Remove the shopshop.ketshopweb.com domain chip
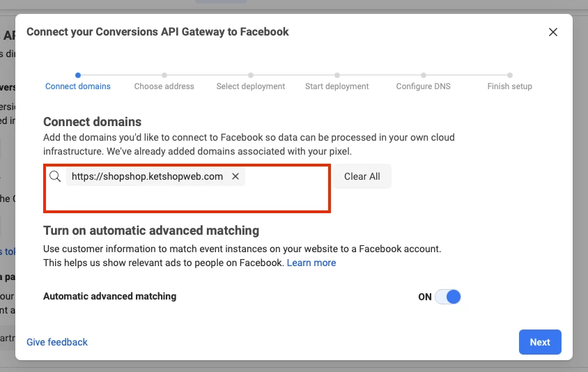The image size is (588, 372). pos(235,176)
